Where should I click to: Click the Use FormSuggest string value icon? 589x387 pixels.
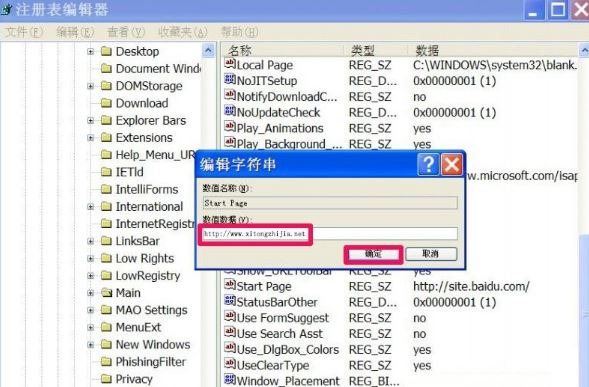pos(230,316)
